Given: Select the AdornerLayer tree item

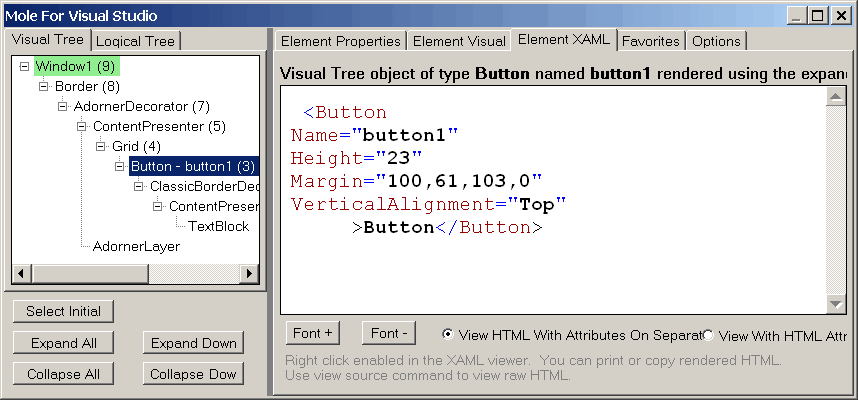Looking at the screenshot, I should click(x=136, y=246).
